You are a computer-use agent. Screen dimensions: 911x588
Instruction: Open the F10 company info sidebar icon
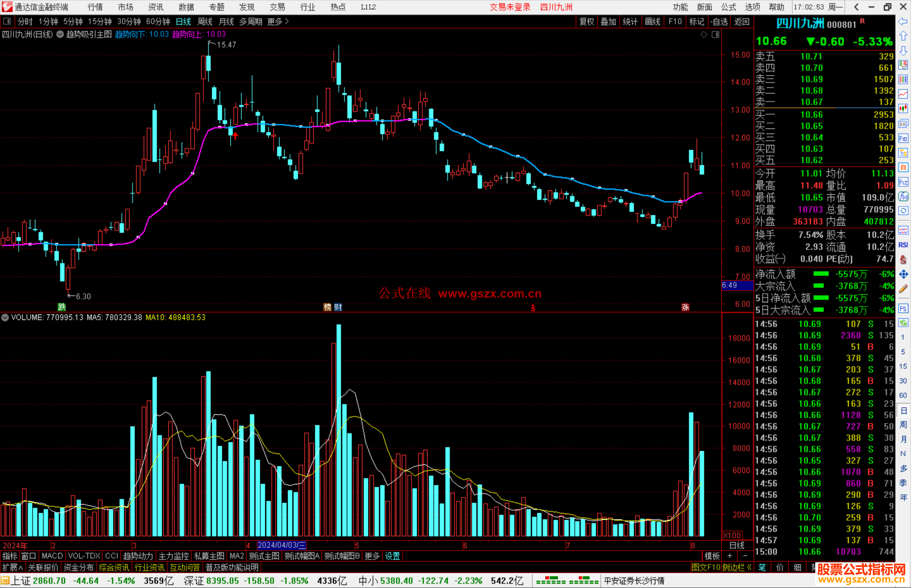pyautogui.click(x=903, y=138)
